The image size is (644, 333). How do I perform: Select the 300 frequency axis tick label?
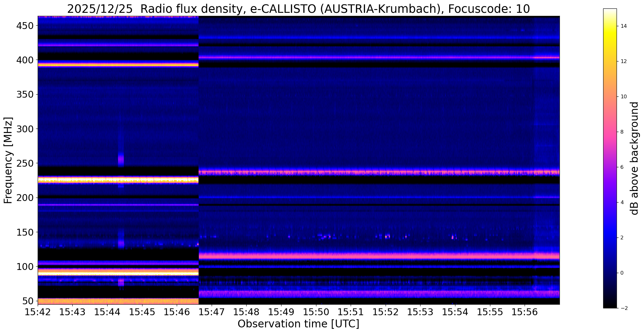tap(24, 129)
